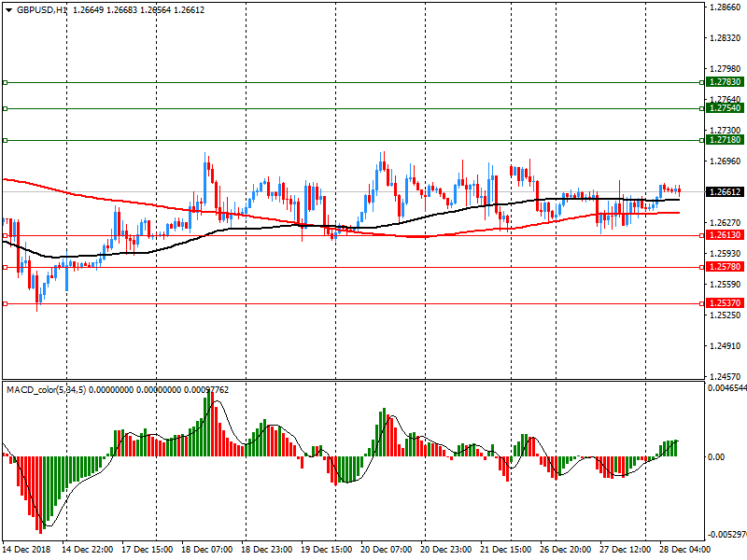747x560 pixels.
Task: Click the GBPUSD,H1 chart title text
Action: (x=42, y=9)
